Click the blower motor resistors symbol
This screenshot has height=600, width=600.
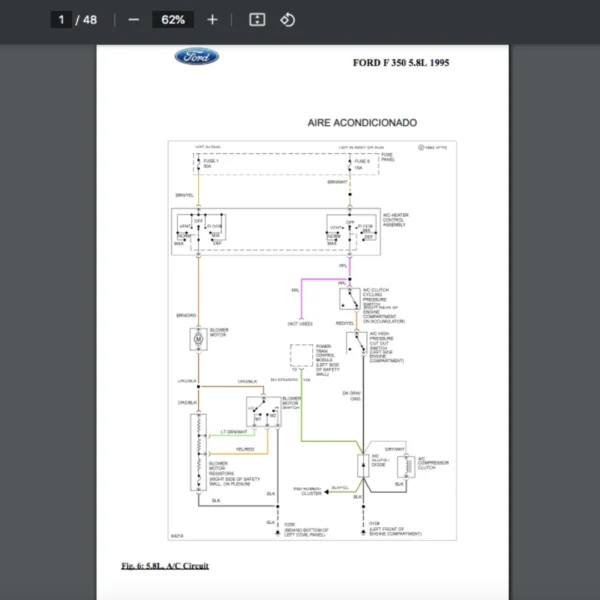198,450
